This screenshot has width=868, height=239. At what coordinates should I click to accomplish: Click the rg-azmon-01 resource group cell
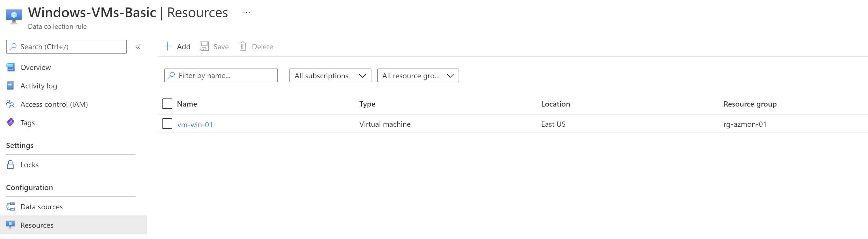pos(745,124)
